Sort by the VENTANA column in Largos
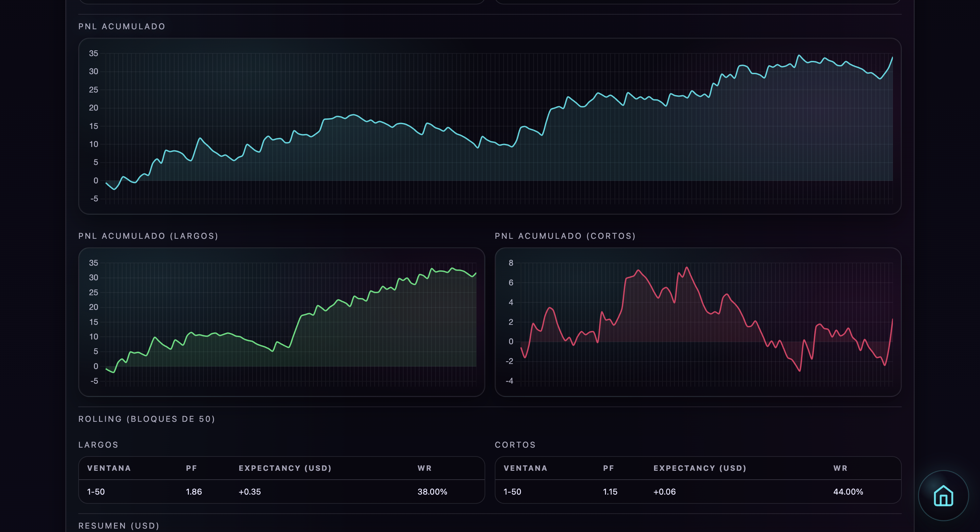Viewport: 980px width, 532px height. pos(109,468)
